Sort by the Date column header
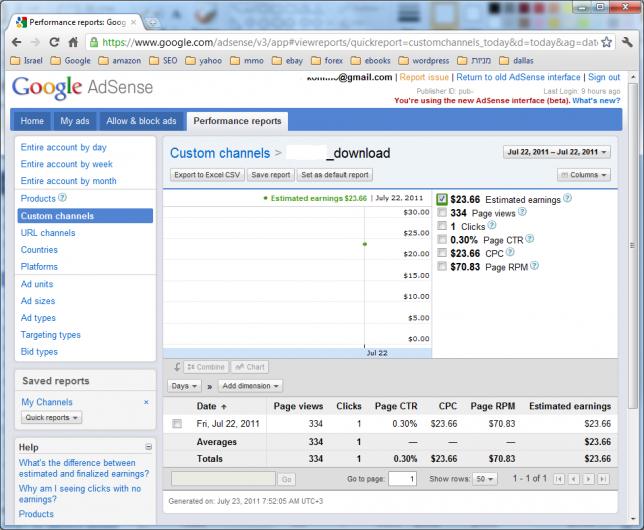The height and width of the screenshot is (530, 644). pos(211,406)
